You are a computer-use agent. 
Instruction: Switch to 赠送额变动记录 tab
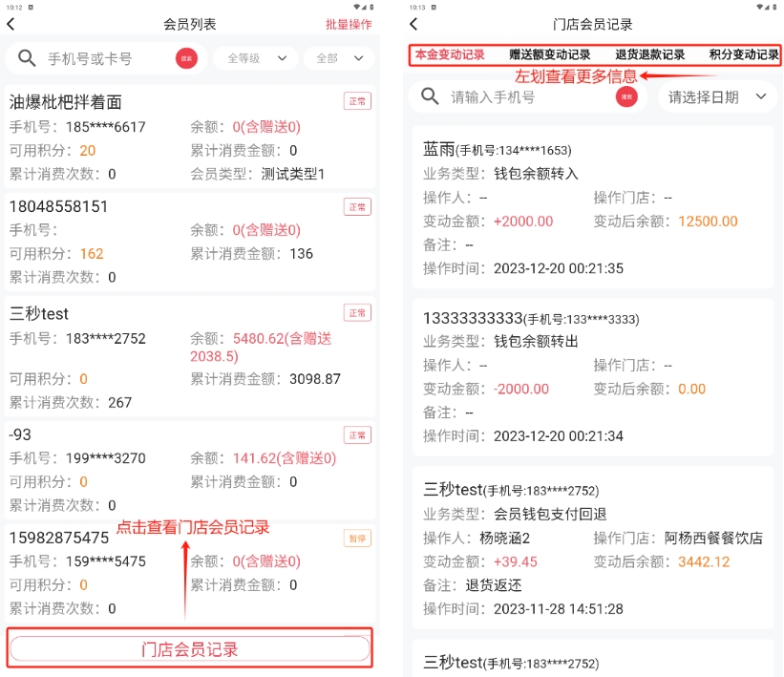pyautogui.click(x=549, y=55)
